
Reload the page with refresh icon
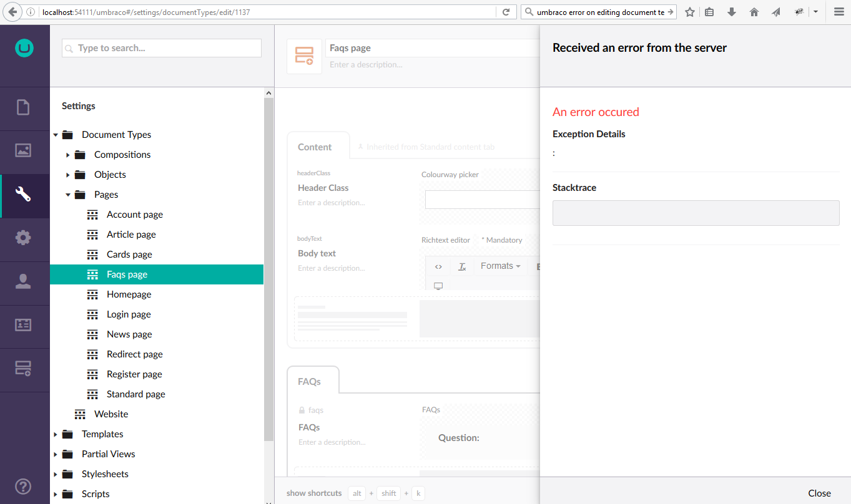pos(506,12)
